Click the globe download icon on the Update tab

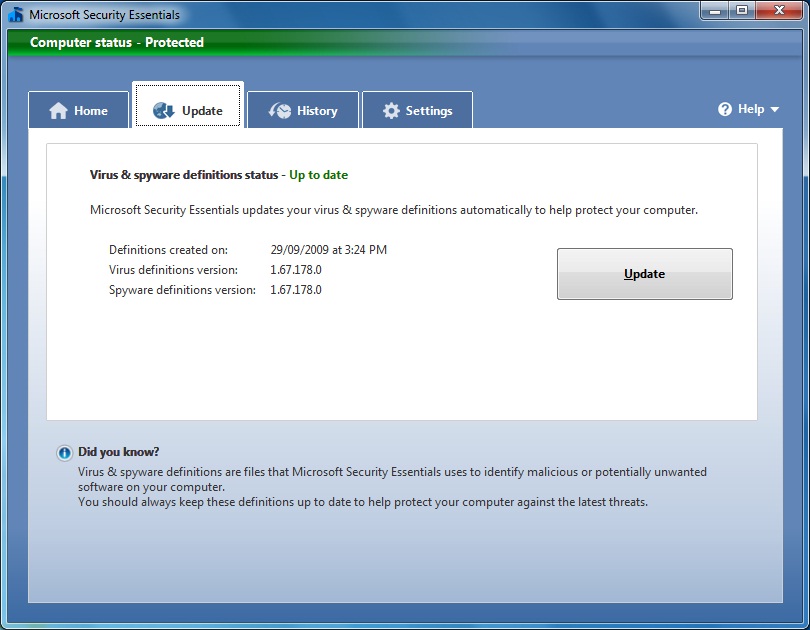164,110
